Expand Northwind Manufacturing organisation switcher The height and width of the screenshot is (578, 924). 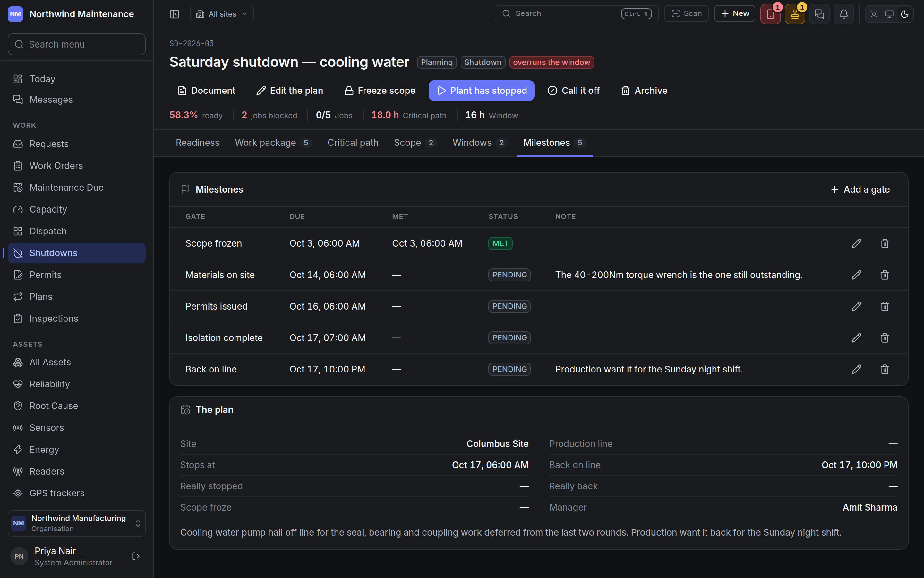(x=77, y=523)
